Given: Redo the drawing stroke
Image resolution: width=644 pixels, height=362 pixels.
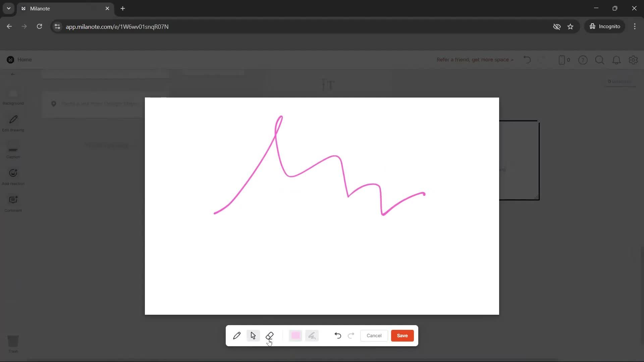Looking at the screenshot, I should (x=351, y=336).
